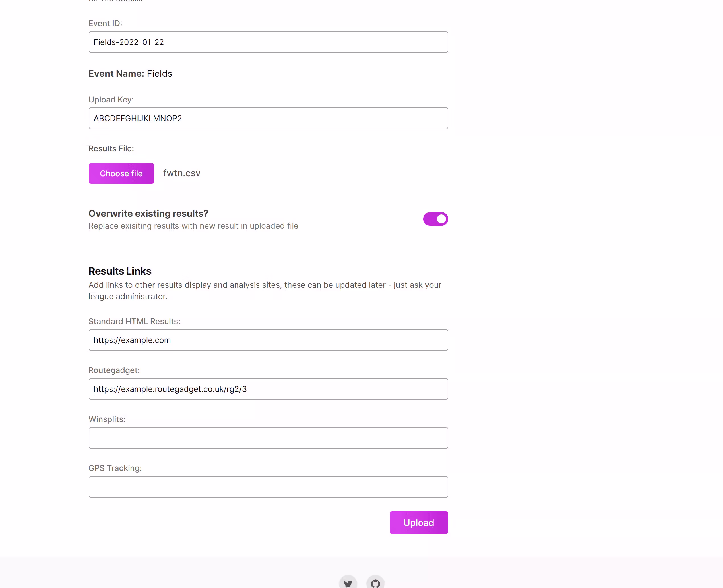
Task: Select the Upload Key text box
Action: click(268, 118)
